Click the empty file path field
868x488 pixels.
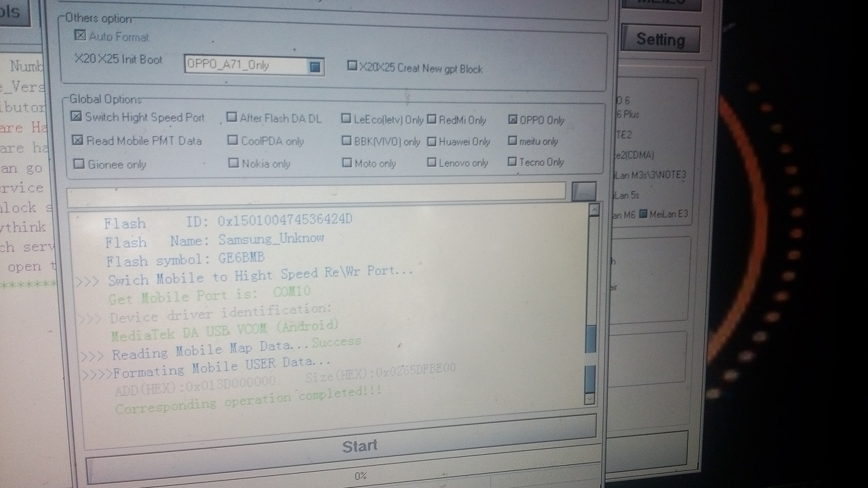pyautogui.click(x=316, y=195)
